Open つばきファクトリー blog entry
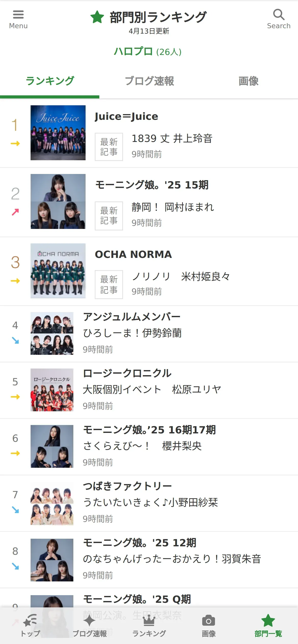Viewport: 298px width, 644px height. point(149,503)
